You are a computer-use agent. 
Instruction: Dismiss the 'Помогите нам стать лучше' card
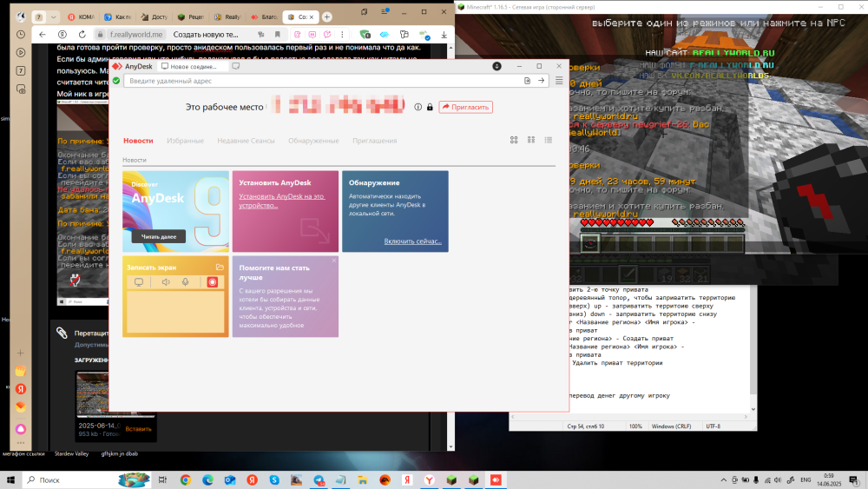334,261
